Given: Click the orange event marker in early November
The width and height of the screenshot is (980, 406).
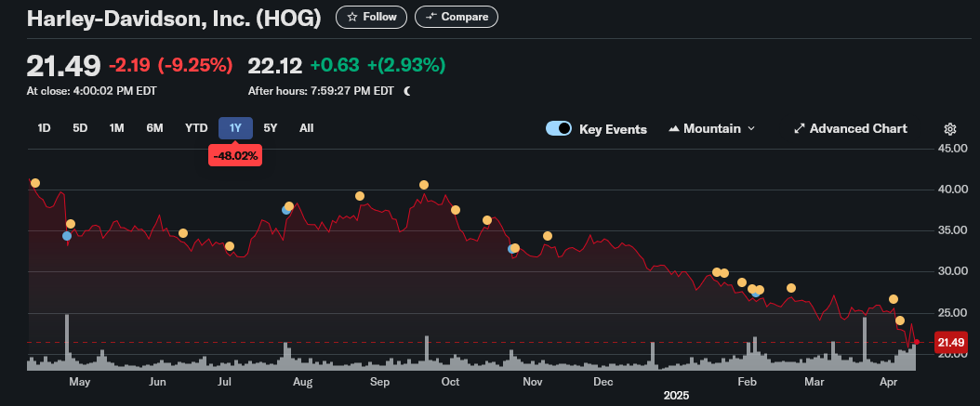Looking at the screenshot, I should 548,236.
